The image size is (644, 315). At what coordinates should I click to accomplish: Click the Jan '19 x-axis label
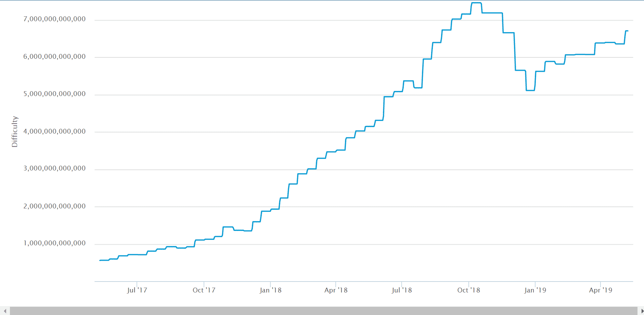(x=535, y=290)
